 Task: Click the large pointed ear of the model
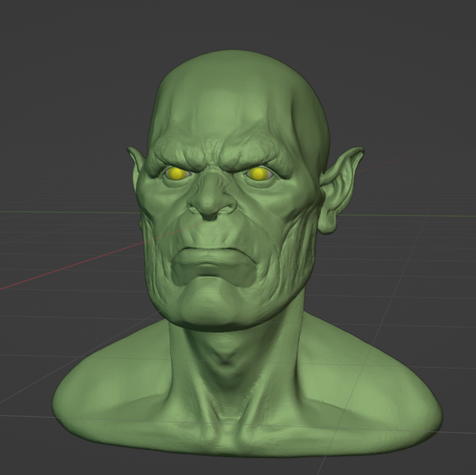coord(343,190)
